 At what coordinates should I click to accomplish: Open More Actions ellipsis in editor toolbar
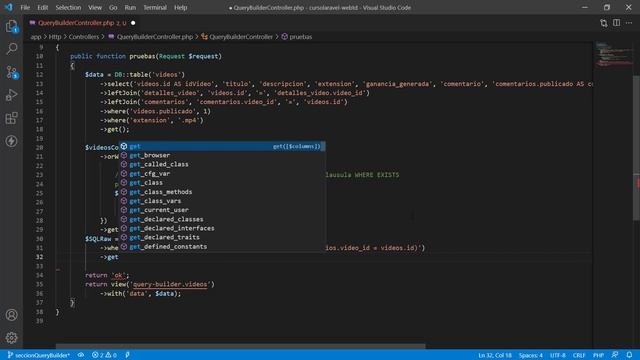pos(629,23)
